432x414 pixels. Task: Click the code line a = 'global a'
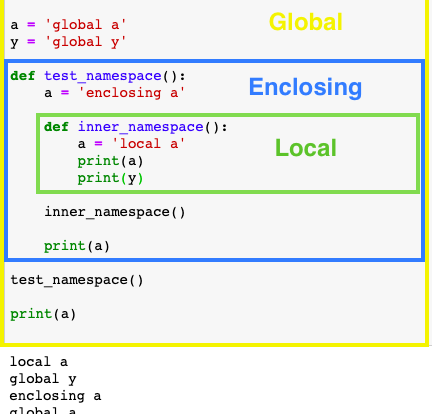click(x=68, y=25)
